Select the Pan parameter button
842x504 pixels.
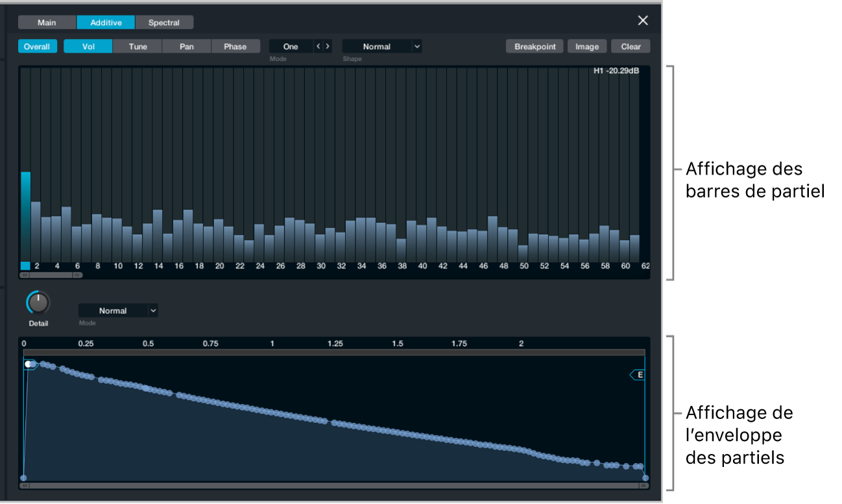[x=187, y=47]
